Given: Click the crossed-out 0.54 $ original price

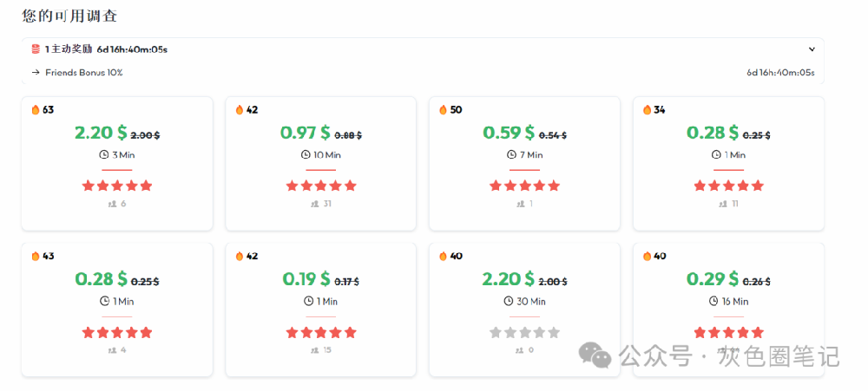Looking at the screenshot, I should 553,135.
